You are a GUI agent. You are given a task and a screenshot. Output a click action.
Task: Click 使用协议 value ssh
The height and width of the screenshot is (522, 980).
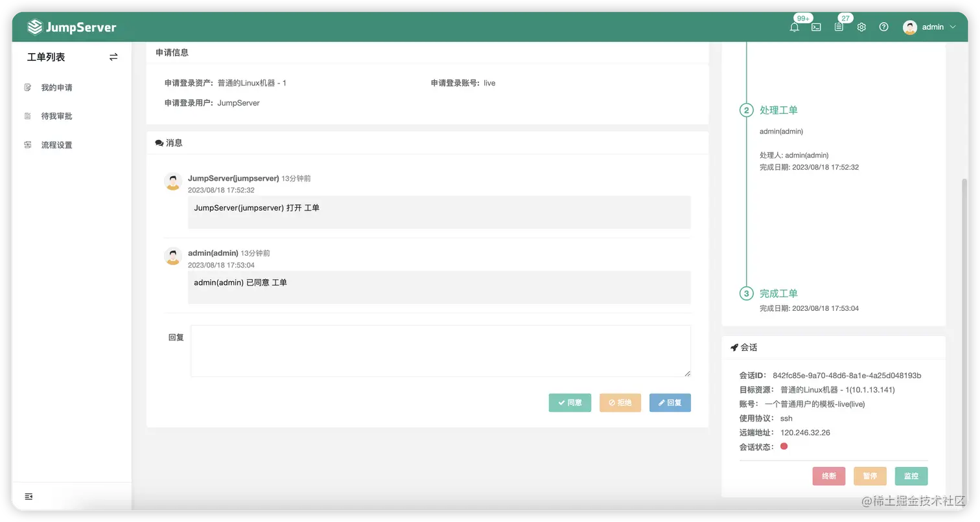click(x=786, y=418)
